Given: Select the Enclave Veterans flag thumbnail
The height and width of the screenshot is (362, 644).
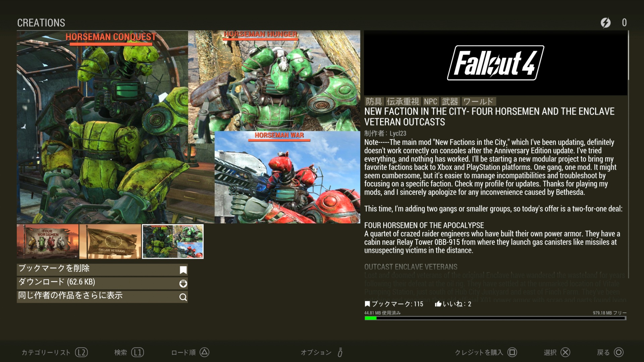Looking at the screenshot, I should point(110,241).
